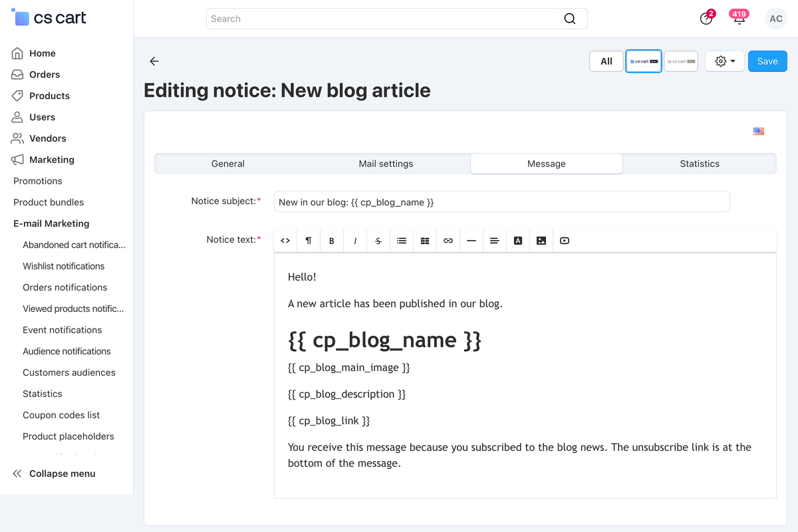This screenshot has width=798, height=532.
Task: Insert a horizontal rule line
Action: [x=471, y=241]
